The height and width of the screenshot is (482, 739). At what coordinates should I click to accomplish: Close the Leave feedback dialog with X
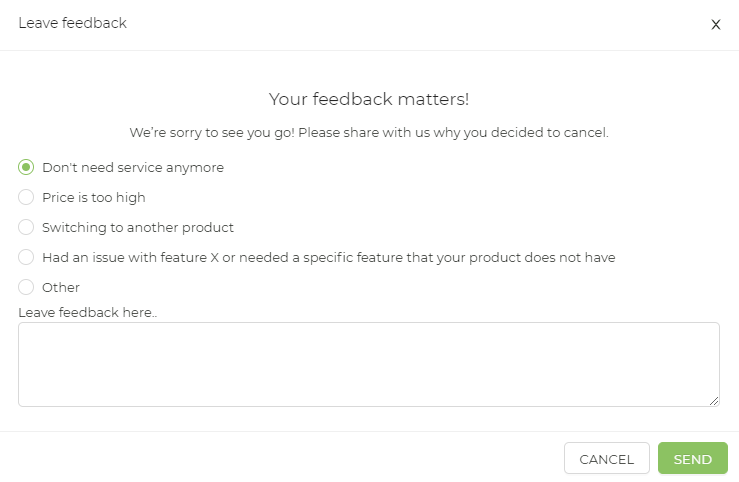click(x=715, y=25)
